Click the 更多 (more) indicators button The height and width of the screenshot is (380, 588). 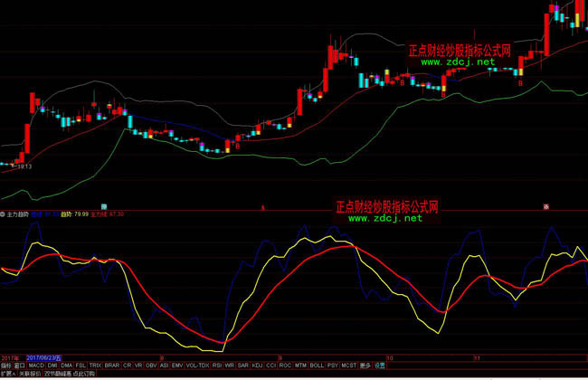365,366
